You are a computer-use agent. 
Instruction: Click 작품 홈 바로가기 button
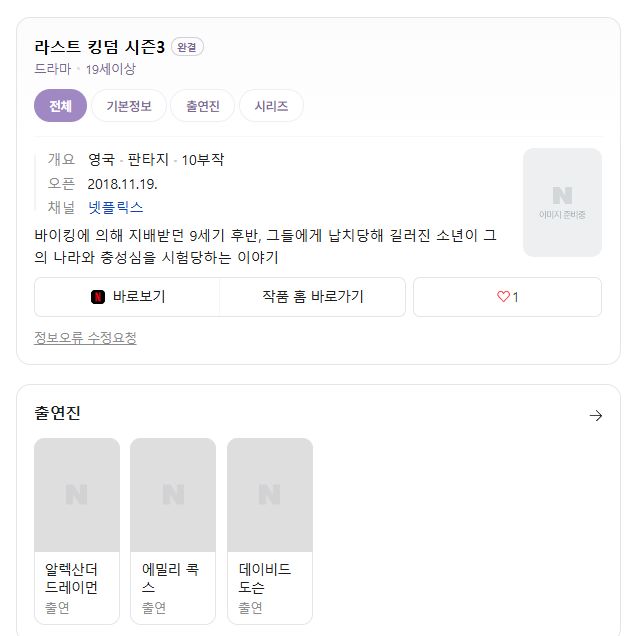312,297
